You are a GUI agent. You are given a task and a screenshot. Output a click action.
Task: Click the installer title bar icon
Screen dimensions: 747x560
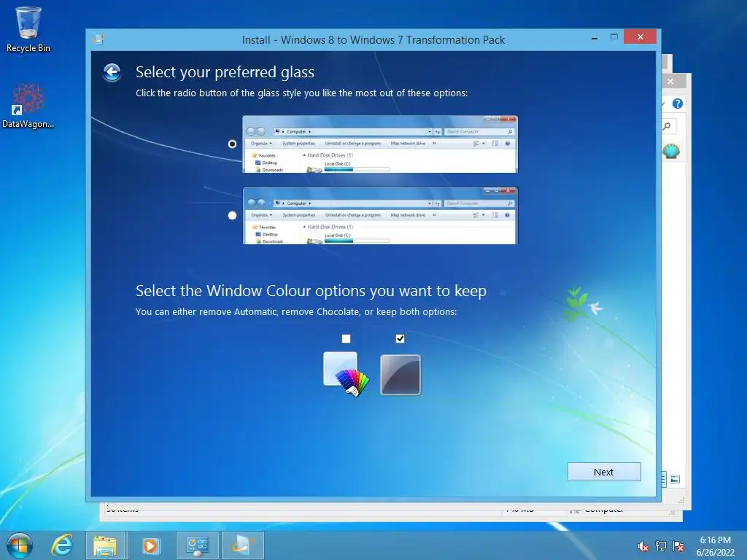[x=98, y=39]
